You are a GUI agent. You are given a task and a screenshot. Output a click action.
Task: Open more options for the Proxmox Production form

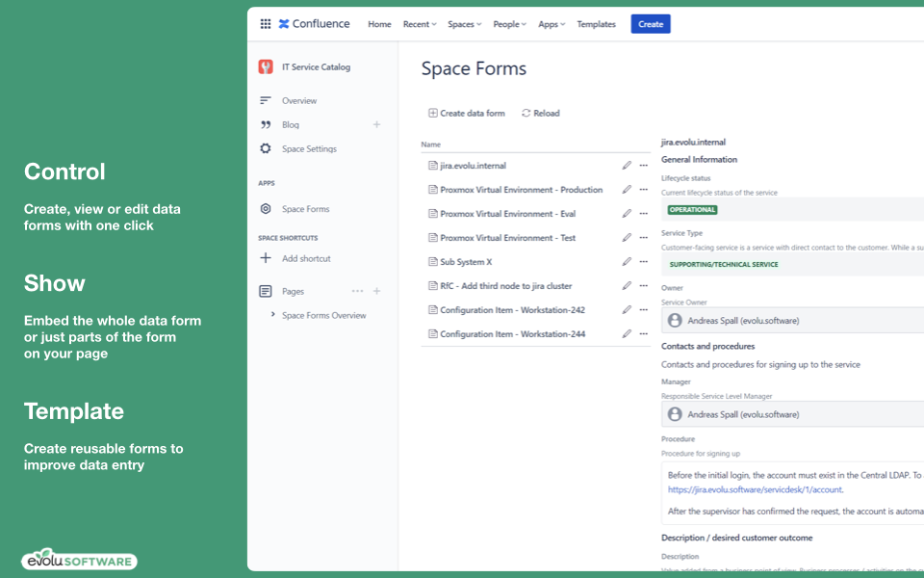[643, 189]
